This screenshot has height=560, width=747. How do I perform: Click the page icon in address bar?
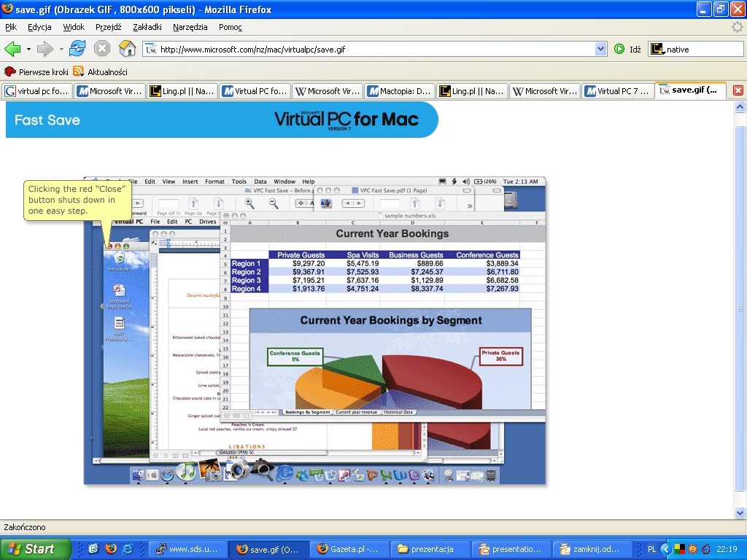click(151, 49)
